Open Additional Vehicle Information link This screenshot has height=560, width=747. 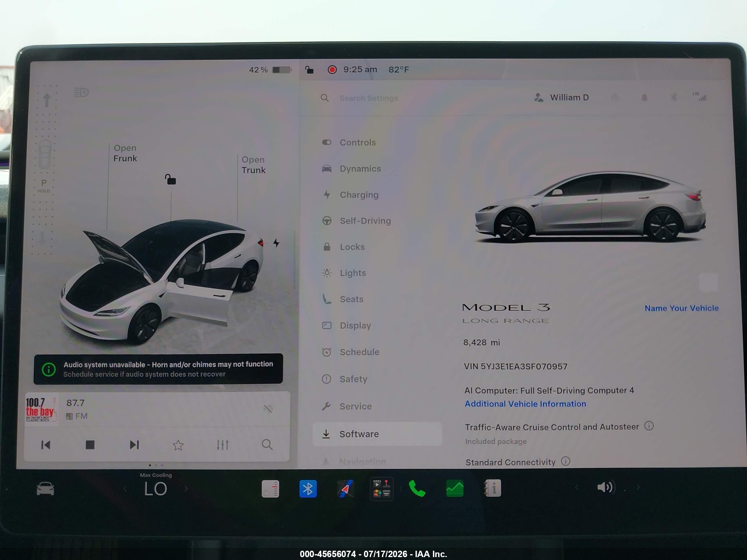[x=525, y=404]
